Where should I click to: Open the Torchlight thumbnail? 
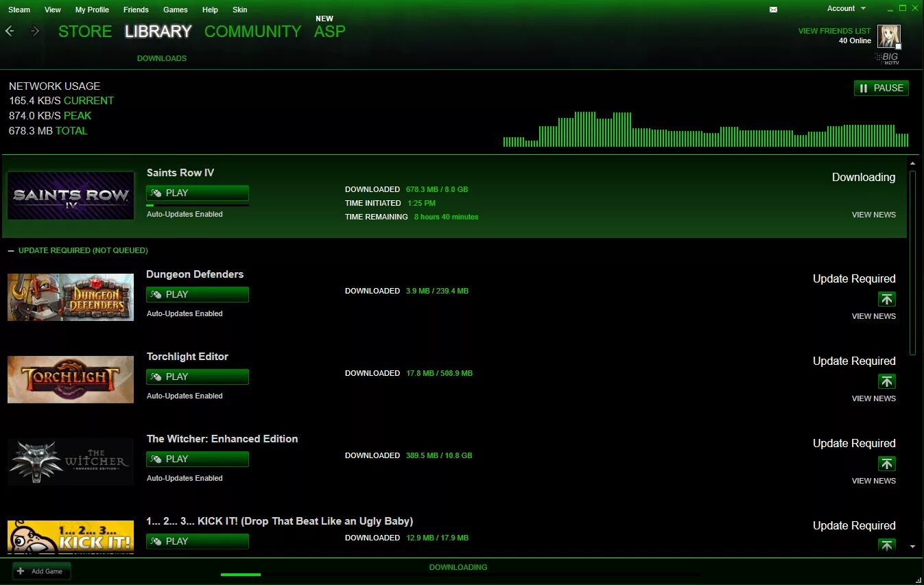point(71,379)
